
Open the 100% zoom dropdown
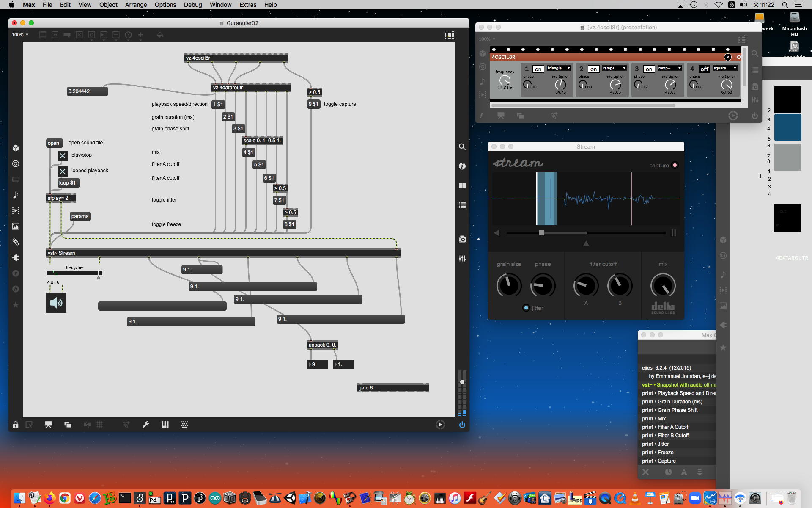coord(20,35)
